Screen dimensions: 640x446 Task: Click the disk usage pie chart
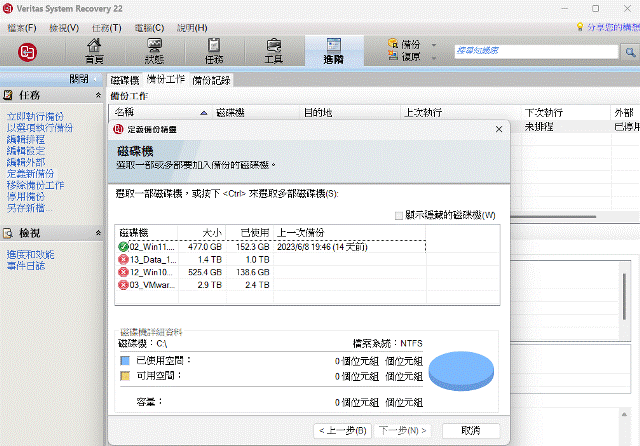coord(461,371)
